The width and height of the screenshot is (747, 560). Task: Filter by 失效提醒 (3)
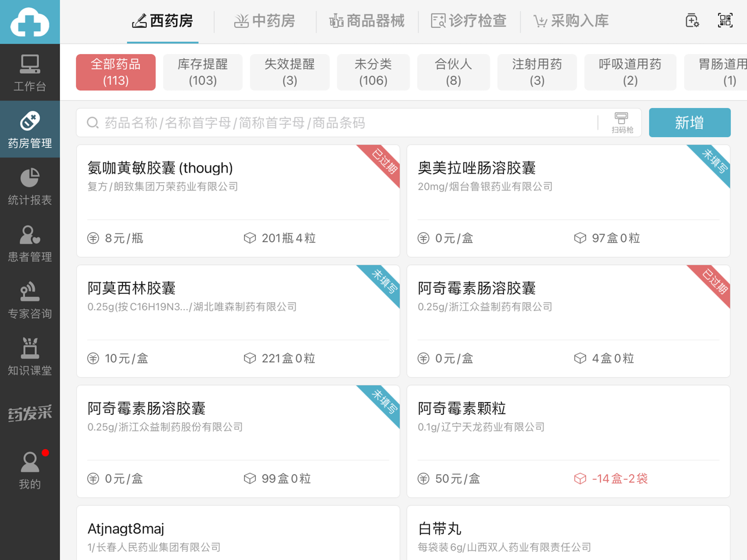point(289,72)
